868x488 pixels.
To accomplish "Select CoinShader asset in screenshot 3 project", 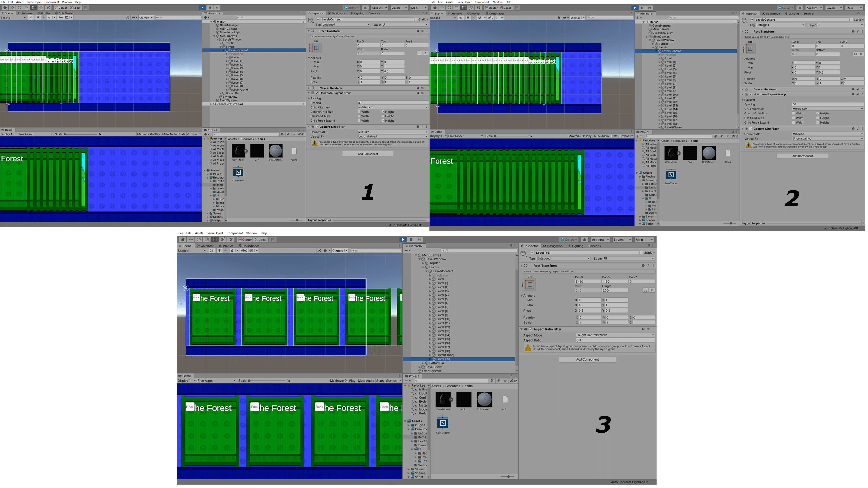I will [443, 423].
